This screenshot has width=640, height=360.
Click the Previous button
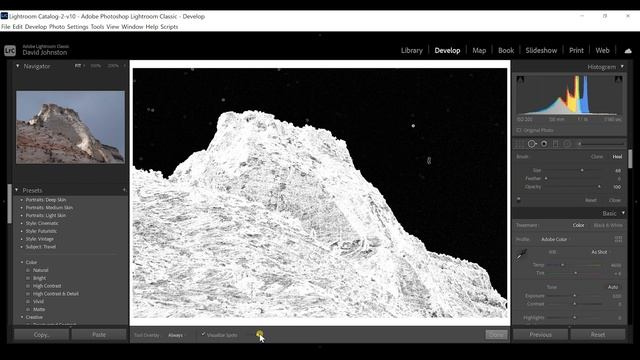540,335
